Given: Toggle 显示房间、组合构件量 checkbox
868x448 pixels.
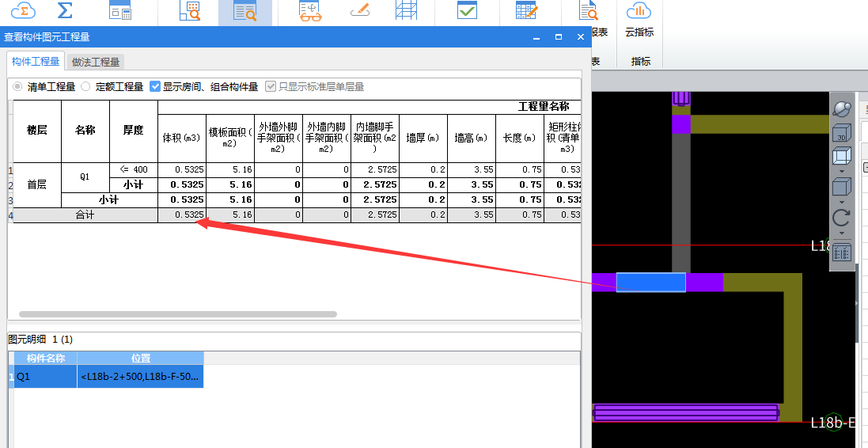Looking at the screenshot, I should [x=155, y=86].
